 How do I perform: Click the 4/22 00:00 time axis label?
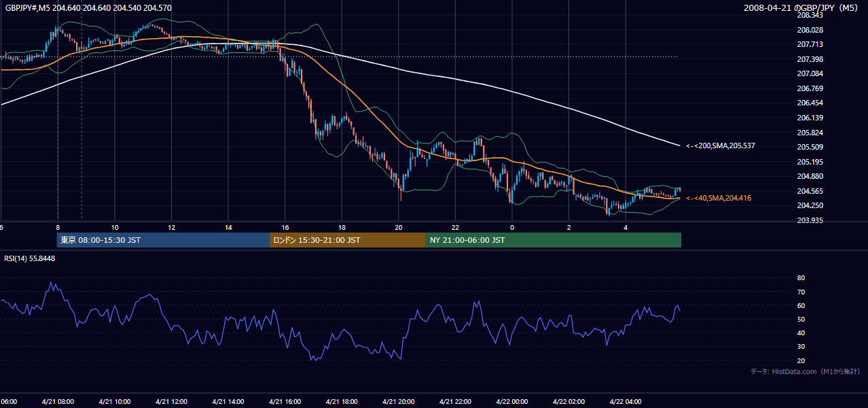tap(512, 401)
